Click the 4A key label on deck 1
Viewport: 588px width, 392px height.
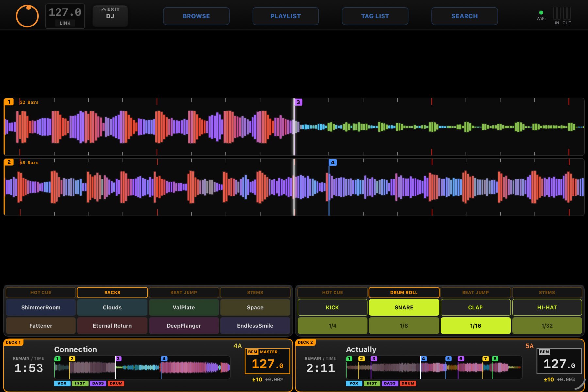[x=237, y=346]
